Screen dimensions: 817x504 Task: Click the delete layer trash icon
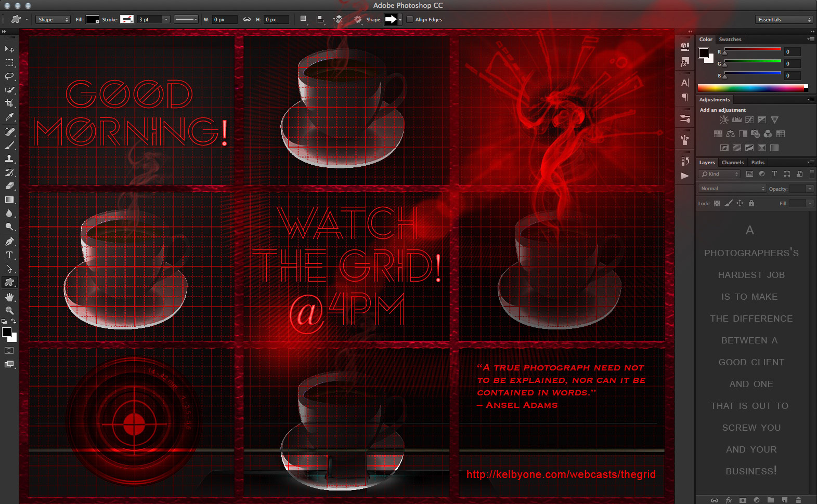click(798, 500)
